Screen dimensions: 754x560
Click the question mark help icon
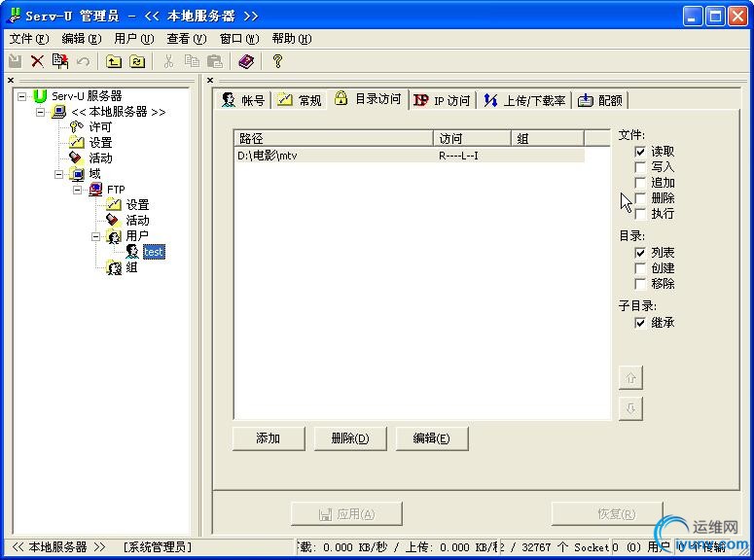click(277, 61)
